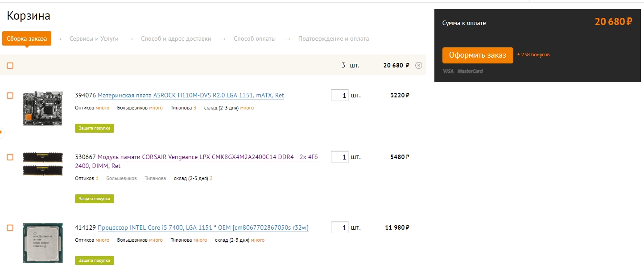Image resolution: width=644 pixels, height=277 pixels.
Task: Click the quantity box for the Intel processor
Action: pyautogui.click(x=339, y=228)
